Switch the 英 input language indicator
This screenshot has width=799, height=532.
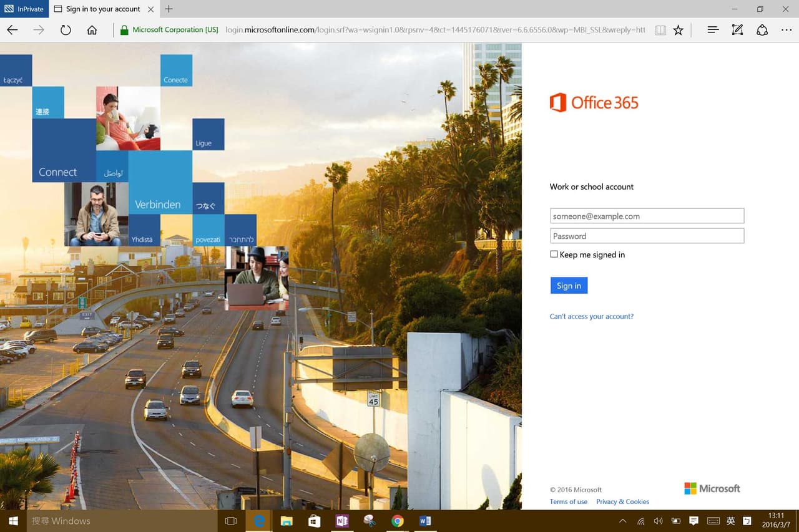730,521
